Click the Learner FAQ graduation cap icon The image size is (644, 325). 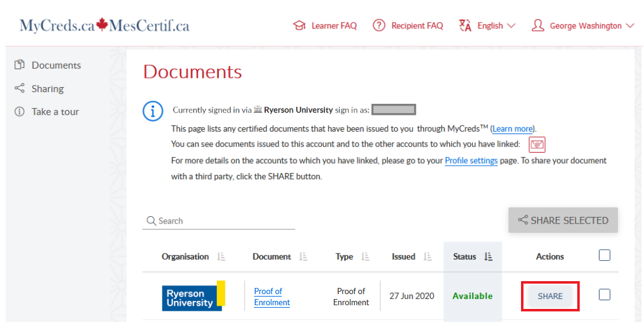[300, 26]
